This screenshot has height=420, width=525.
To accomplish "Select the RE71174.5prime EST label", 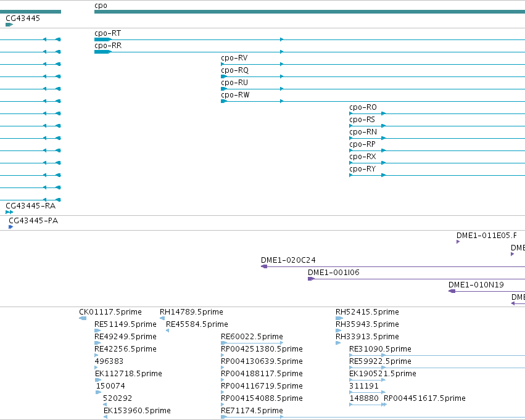I will click(252, 411).
